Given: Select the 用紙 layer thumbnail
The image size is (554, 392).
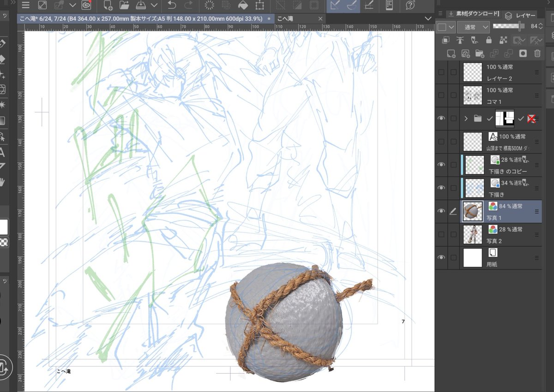Looking at the screenshot, I should point(473,257).
